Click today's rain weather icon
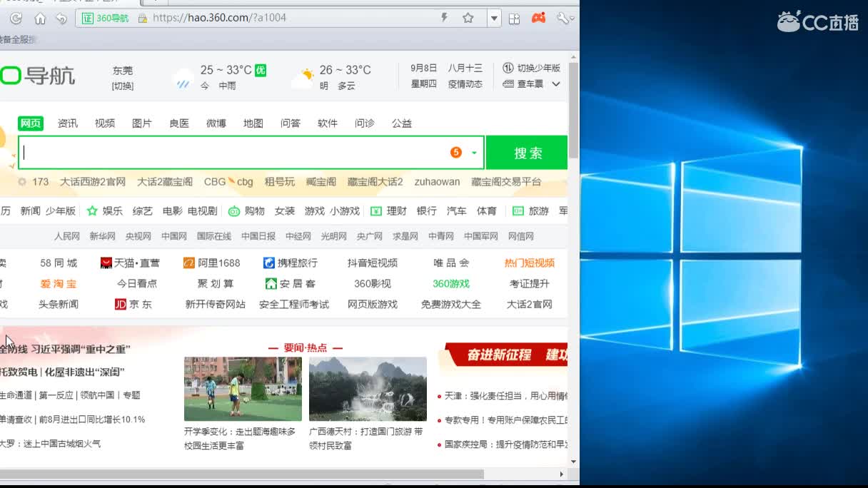 tap(183, 77)
